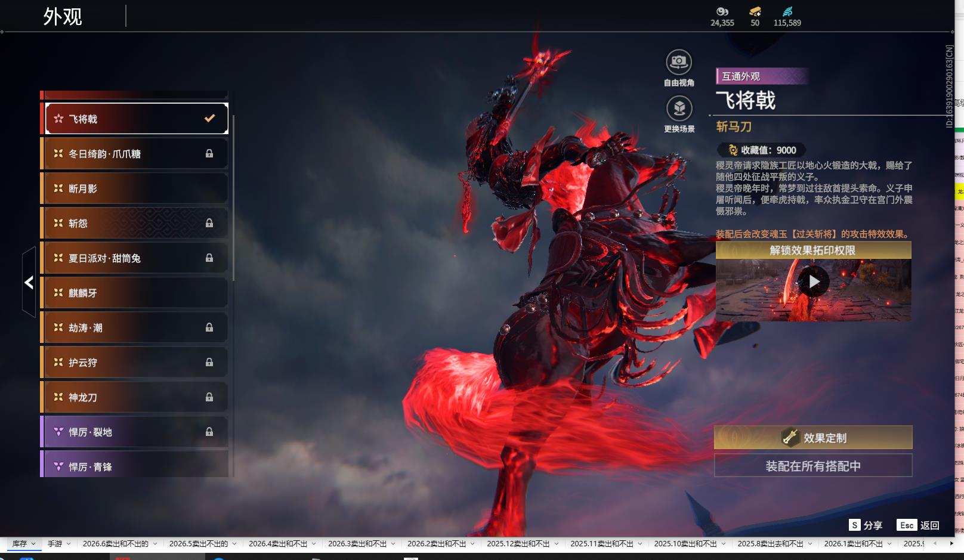
Task: Expand the dropdown arrow on 库存 tab
Action: pos(33,544)
